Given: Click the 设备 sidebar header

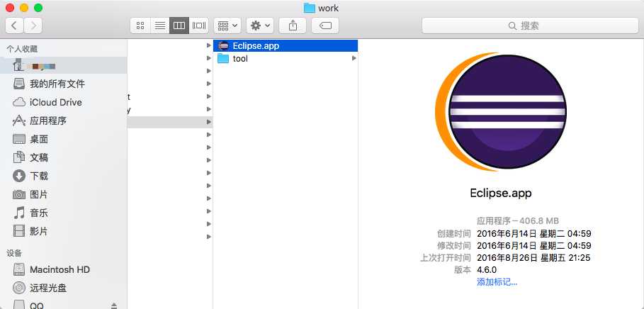Looking at the screenshot, I should [x=14, y=253].
